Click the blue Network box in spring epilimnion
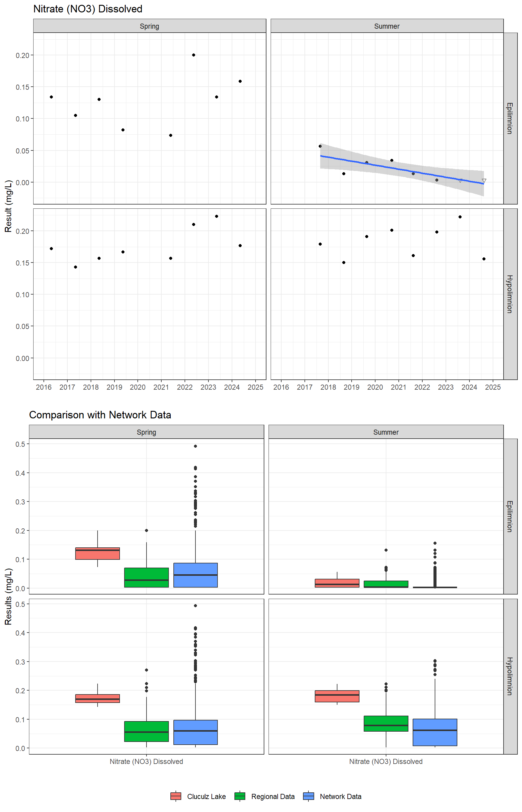The width and height of the screenshot is (522, 812). [x=195, y=575]
